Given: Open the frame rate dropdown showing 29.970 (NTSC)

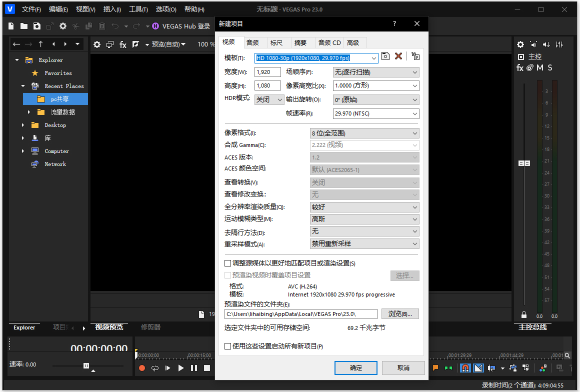Looking at the screenshot, I should click(x=376, y=113).
